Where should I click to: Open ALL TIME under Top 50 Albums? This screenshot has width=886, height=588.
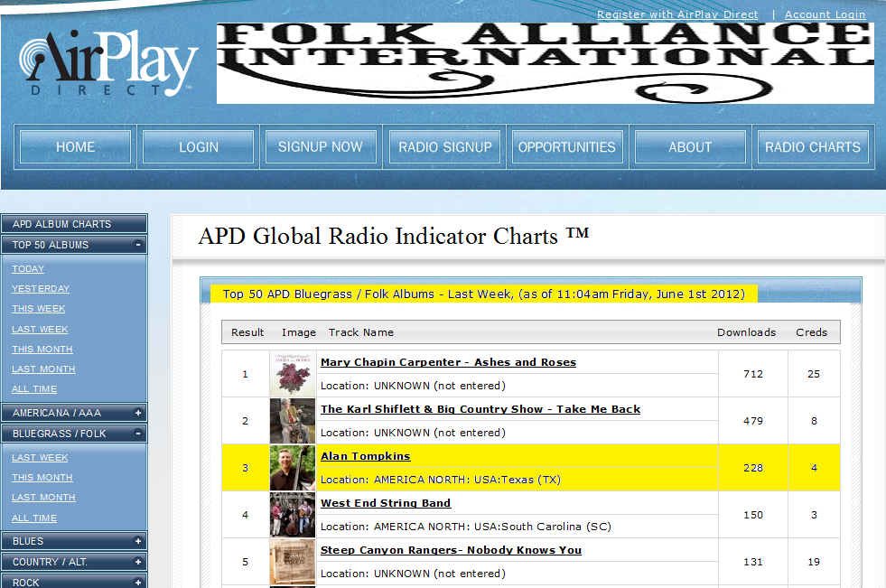pyautogui.click(x=34, y=389)
